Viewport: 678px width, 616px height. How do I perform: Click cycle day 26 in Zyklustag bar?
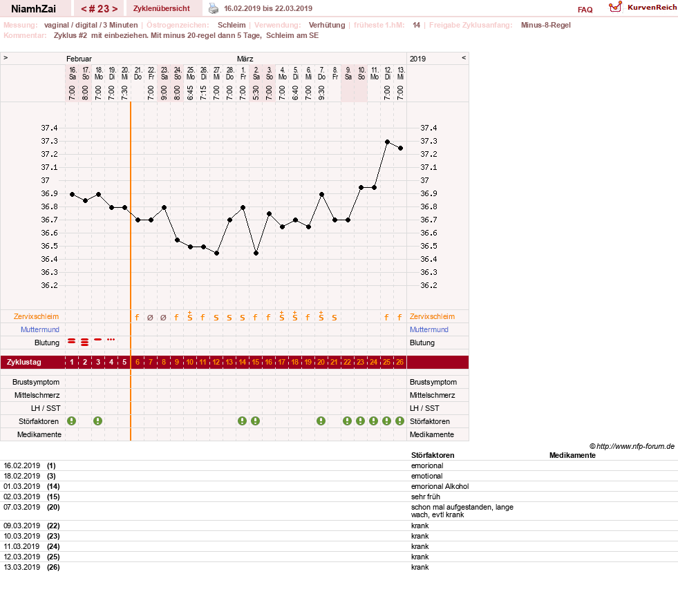(400, 362)
